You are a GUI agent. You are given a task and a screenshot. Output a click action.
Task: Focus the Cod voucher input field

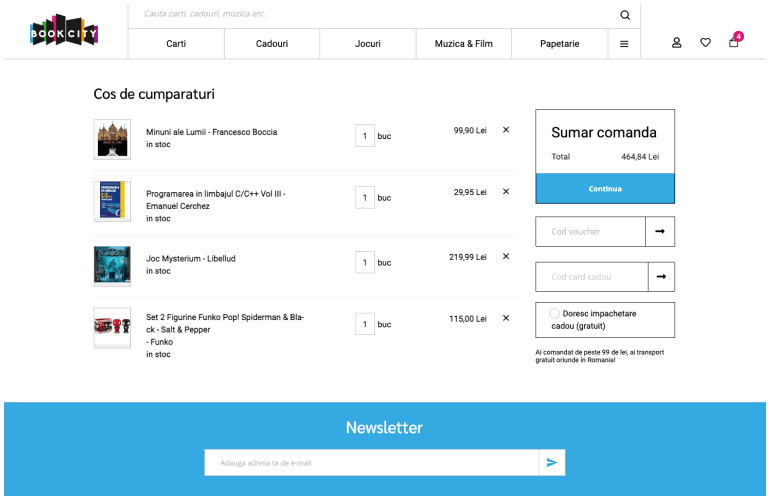(590, 232)
